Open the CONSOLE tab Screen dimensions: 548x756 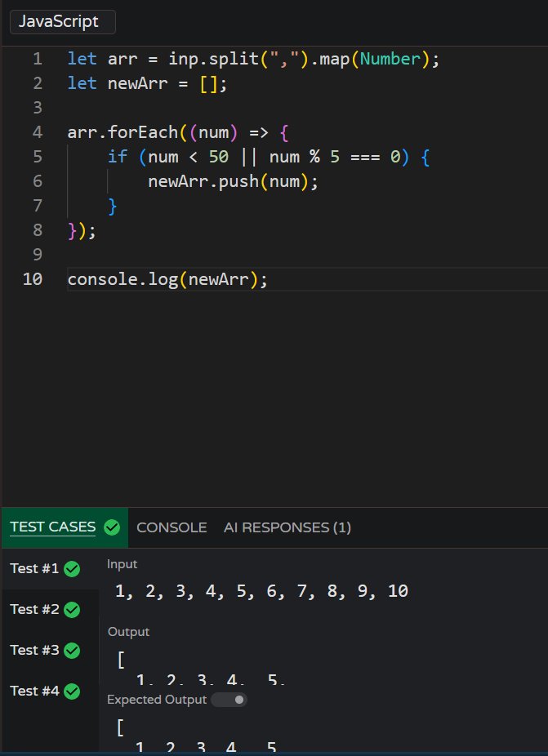pyautogui.click(x=172, y=527)
